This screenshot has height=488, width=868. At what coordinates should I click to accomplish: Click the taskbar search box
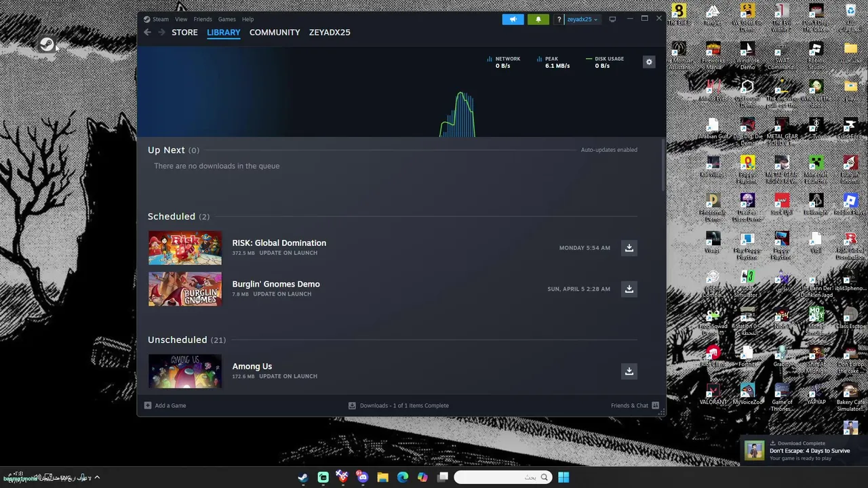point(502,477)
